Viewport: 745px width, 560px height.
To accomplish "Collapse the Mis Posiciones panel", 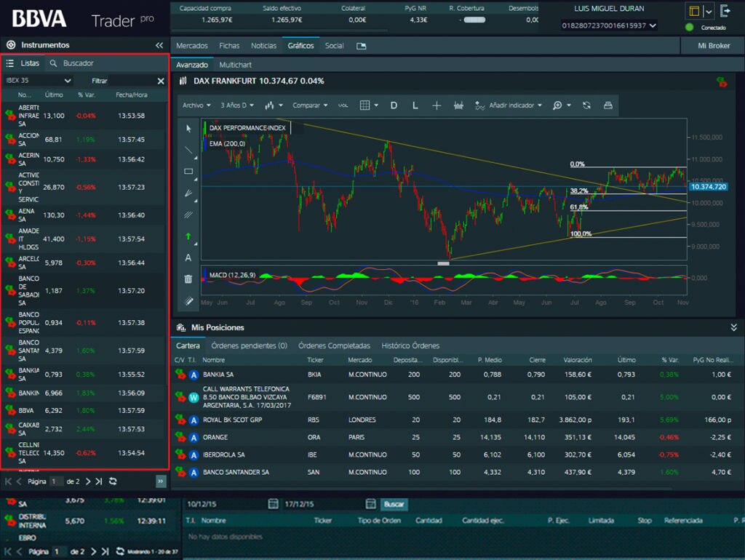I will (733, 327).
